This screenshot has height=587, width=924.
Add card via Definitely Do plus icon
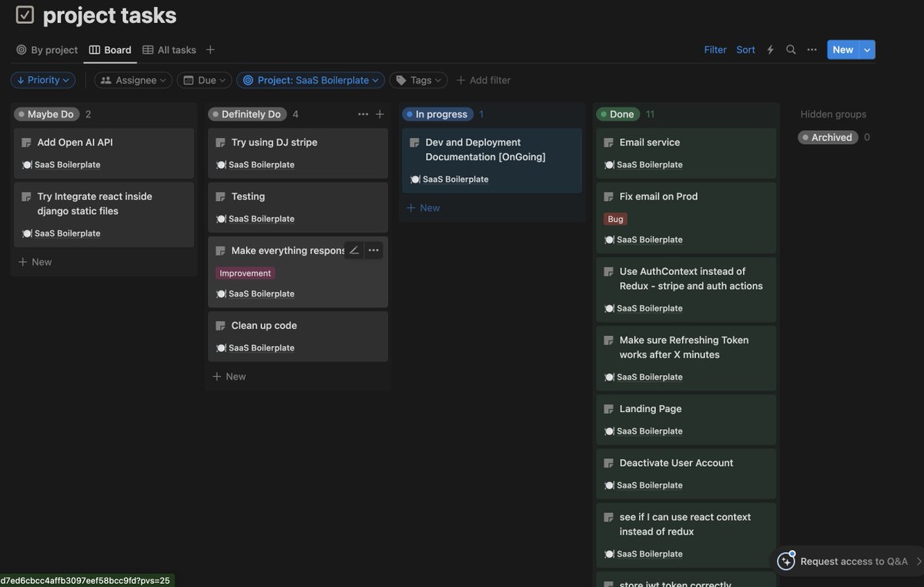[x=380, y=114]
